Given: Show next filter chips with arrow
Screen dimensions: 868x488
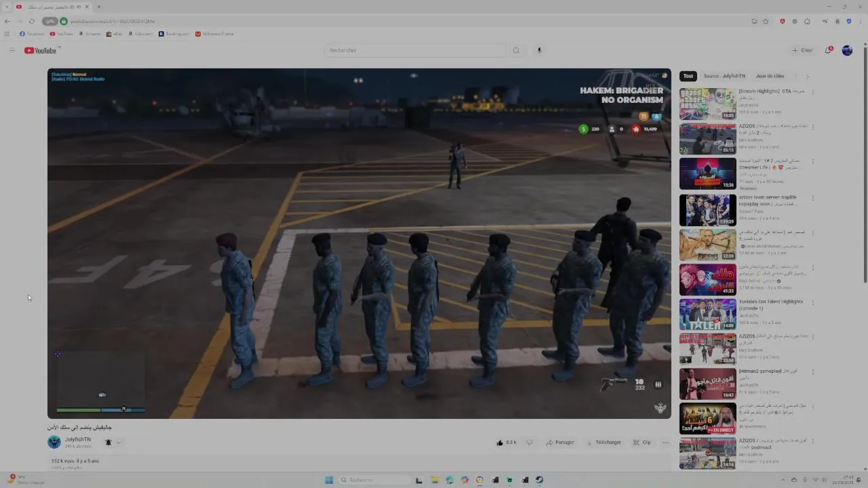Looking at the screenshot, I should pyautogui.click(x=807, y=76).
